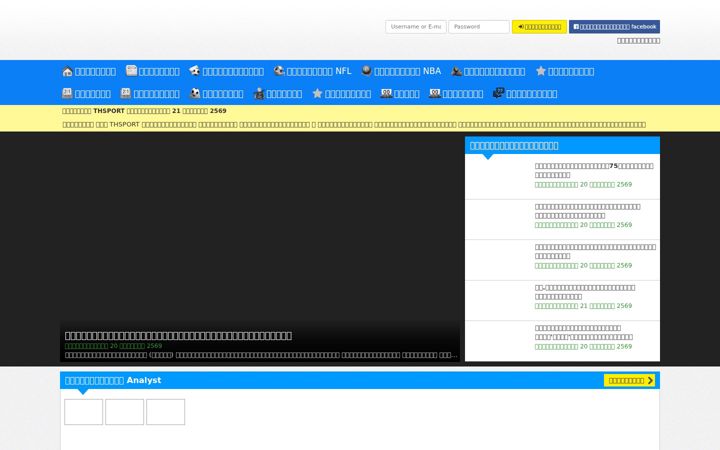The height and width of the screenshot is (450, 720).
Task: Click the second calendar icon in second nav row
Action: tap(125, 93)
